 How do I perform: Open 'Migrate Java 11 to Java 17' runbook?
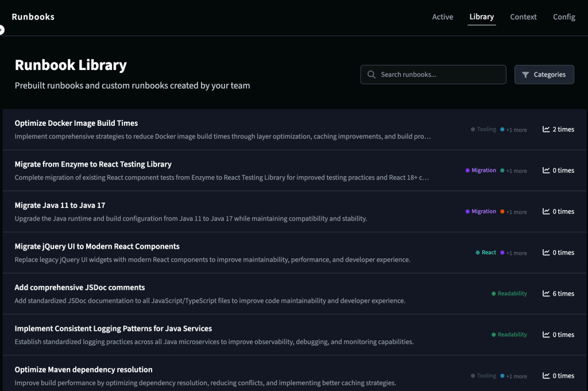point(60,205)
